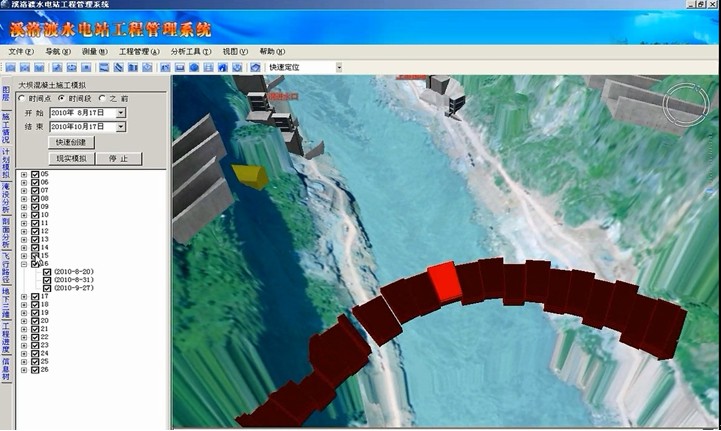
Task: Click the blue globe toolbar icon
Action: pos(194,68)
